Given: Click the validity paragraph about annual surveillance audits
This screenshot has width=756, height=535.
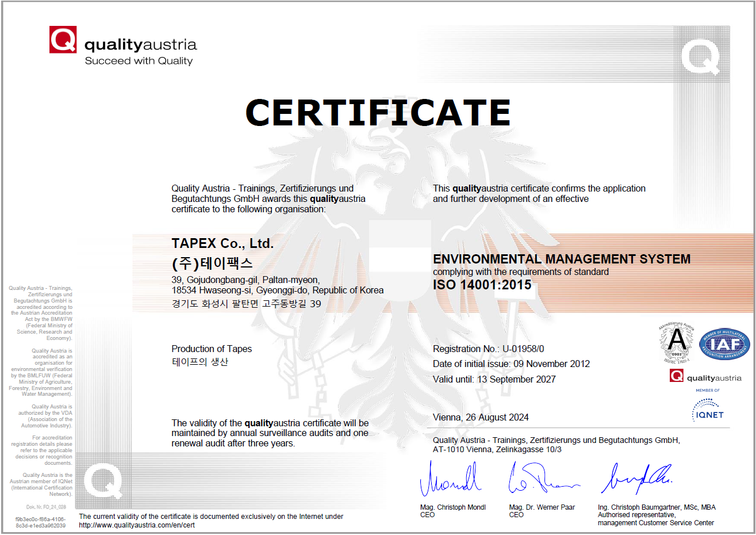Looking at the screenshot, I should click(x=270, y=433).
